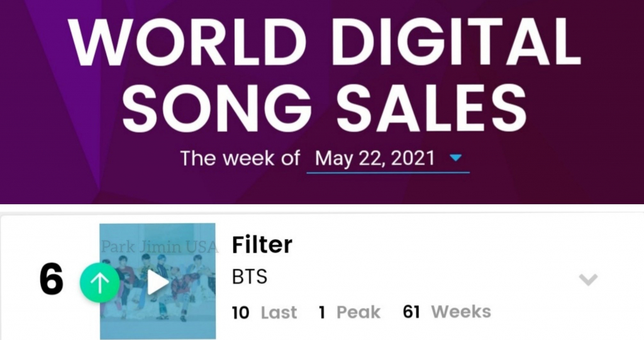Click the 61 Weeks on chart stat
This screenshot has height=340, width=644.
coord(447,312)
